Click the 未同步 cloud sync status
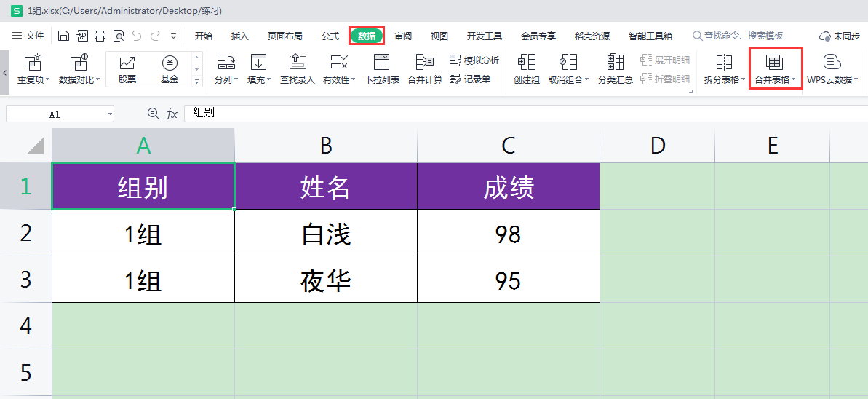 [839, 36]
